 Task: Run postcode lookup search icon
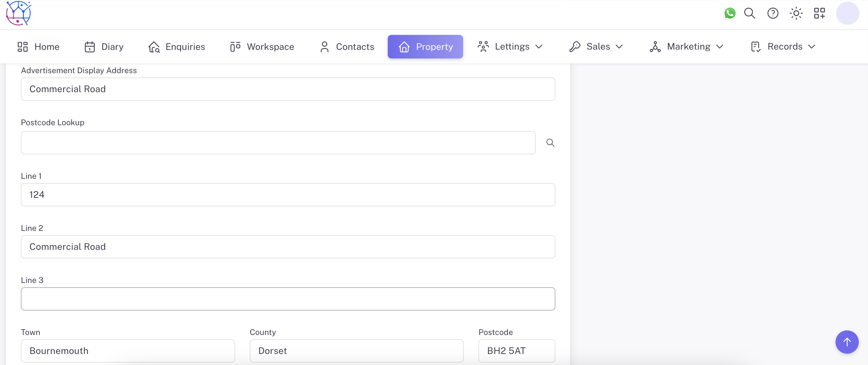(x=550, y=143)
